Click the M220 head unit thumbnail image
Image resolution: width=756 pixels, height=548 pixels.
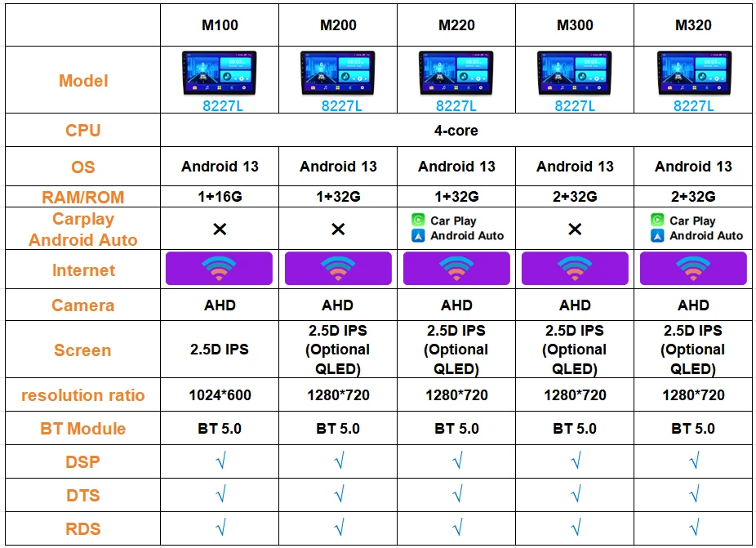[456, 74]
